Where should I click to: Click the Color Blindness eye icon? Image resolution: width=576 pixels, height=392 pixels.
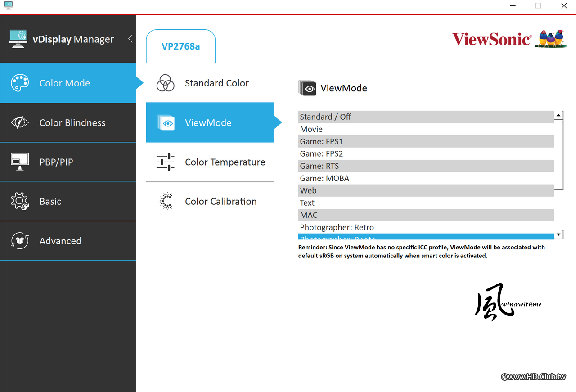click(20, 122)
